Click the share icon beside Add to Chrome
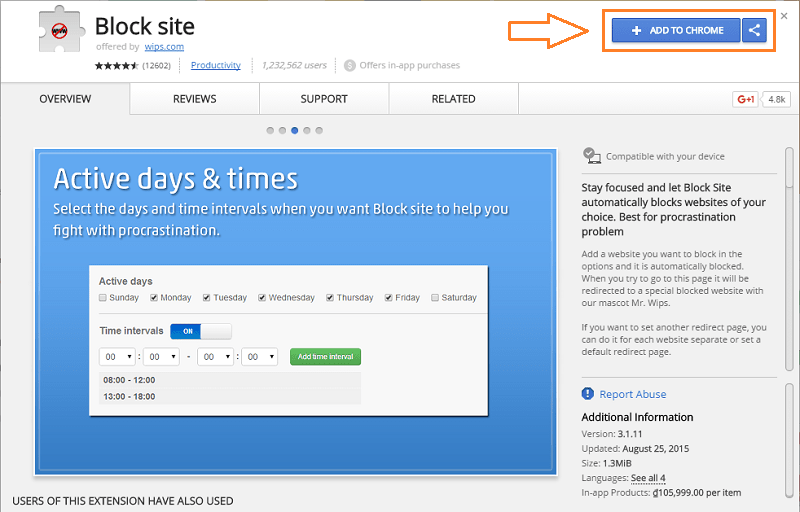The image size is (800, 512). pos(755,31)
